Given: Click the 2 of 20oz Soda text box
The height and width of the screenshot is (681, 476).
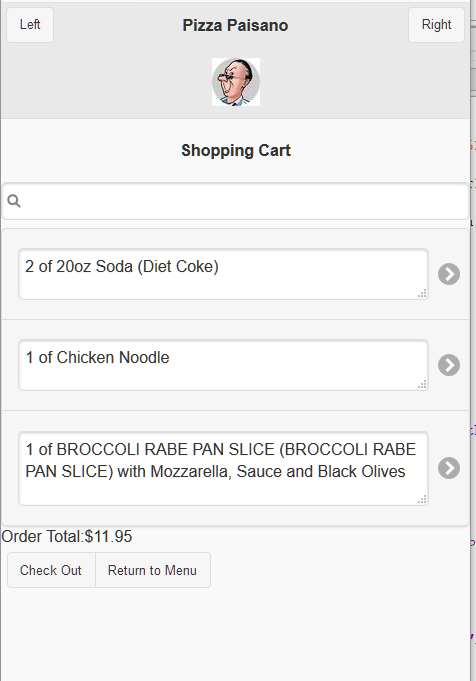Looking at the screenshot, I should [223, 274].
